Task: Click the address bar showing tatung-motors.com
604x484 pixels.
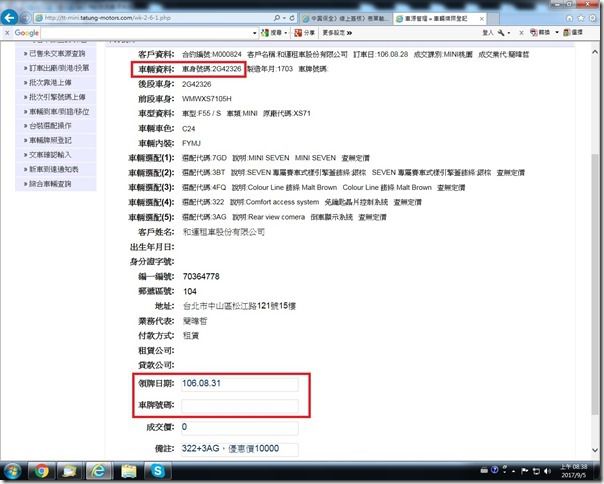Action: point(153,18)
